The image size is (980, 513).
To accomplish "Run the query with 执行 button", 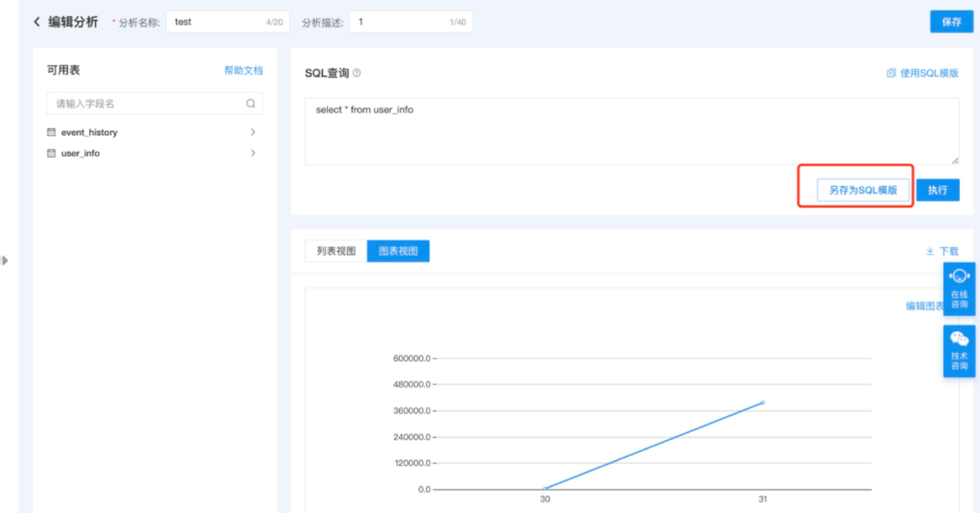I will (938, 190).
